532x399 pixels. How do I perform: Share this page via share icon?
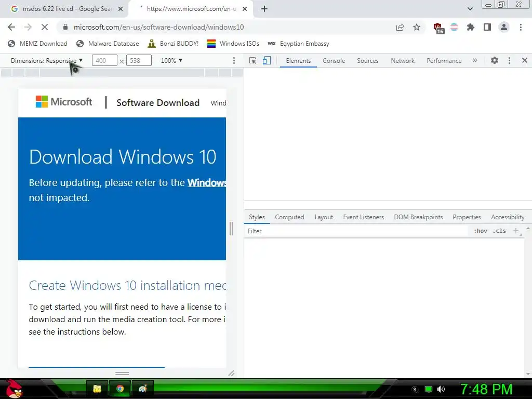point(400,27)
